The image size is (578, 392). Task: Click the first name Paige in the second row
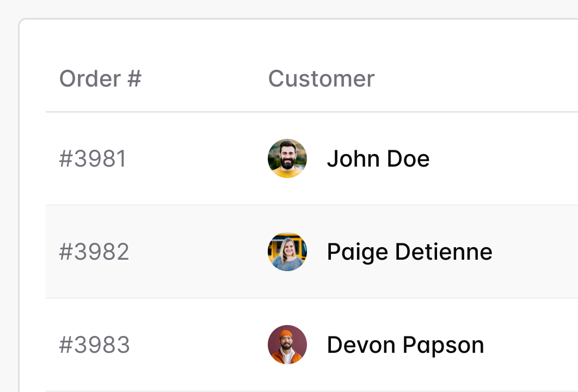tap(357, 252)
